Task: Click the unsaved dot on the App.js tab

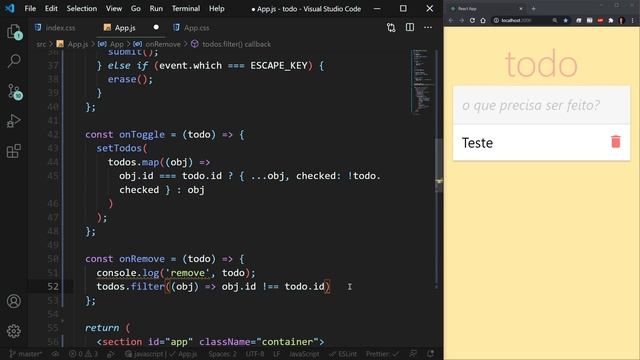Action: tap(156, 27)
